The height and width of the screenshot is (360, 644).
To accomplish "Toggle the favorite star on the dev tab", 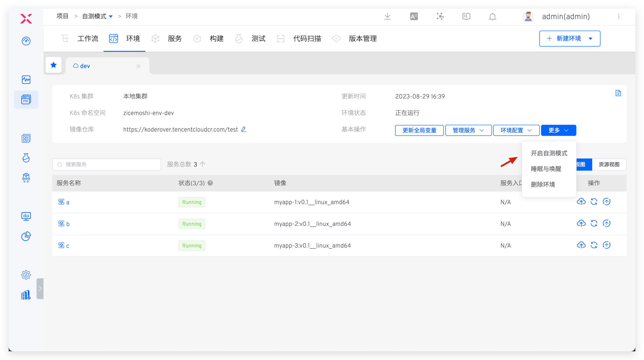I will tap(138, 66).
